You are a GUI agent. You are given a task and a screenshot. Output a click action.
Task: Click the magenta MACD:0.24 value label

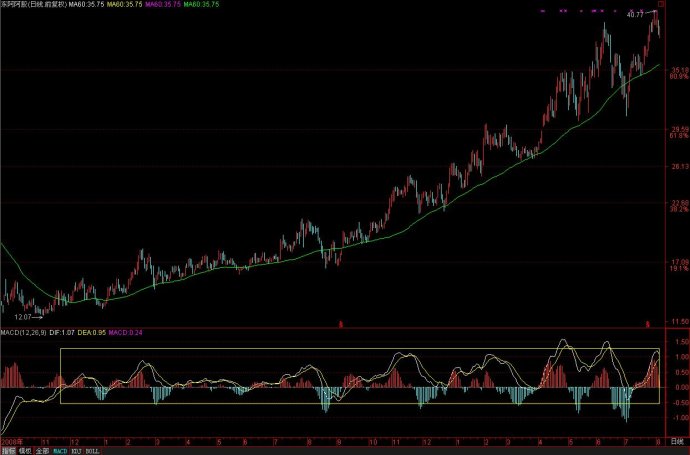(x=125, y=331)
